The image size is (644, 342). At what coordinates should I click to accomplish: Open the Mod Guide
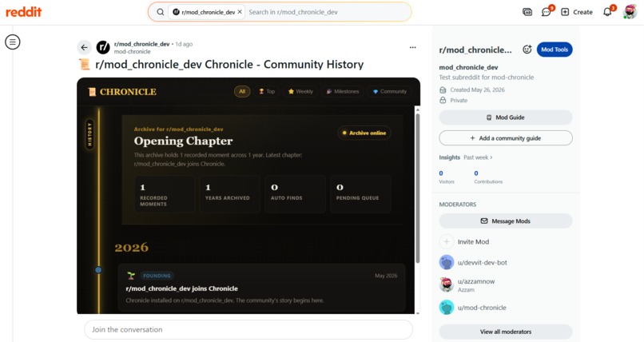(506, 117)
